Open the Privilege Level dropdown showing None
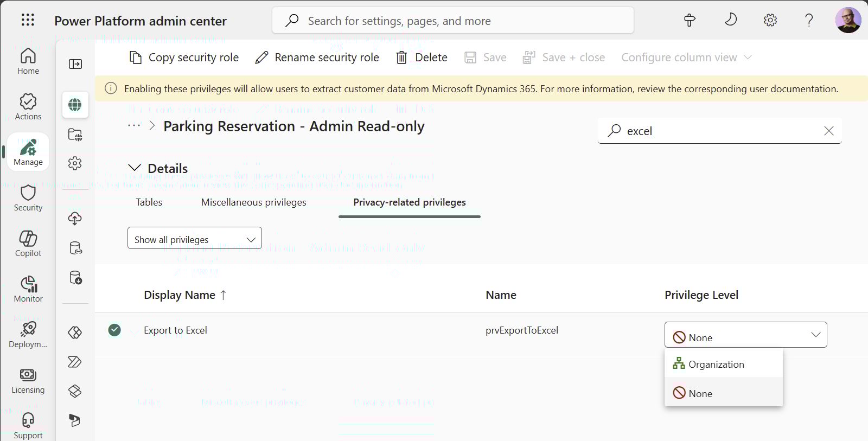The width and height of the screenshot is (868, 441). [746, 335]
